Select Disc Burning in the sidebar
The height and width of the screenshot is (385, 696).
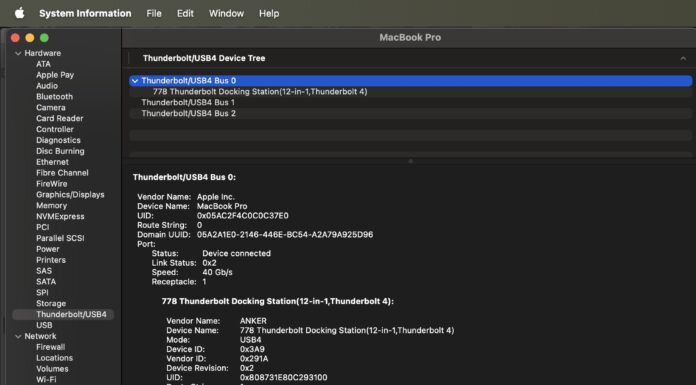click(60, 151)
